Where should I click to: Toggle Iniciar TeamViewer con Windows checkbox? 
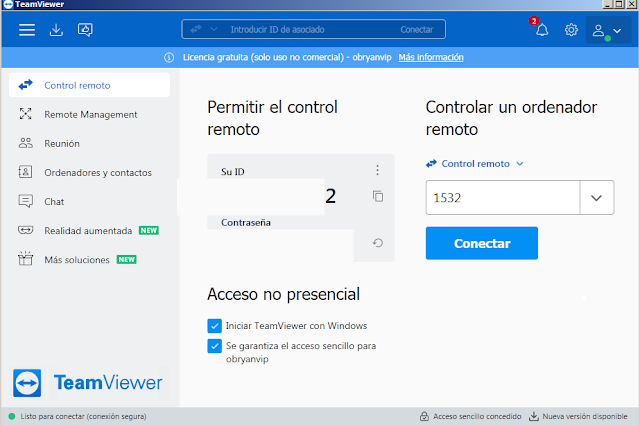(x=214, y=326)
